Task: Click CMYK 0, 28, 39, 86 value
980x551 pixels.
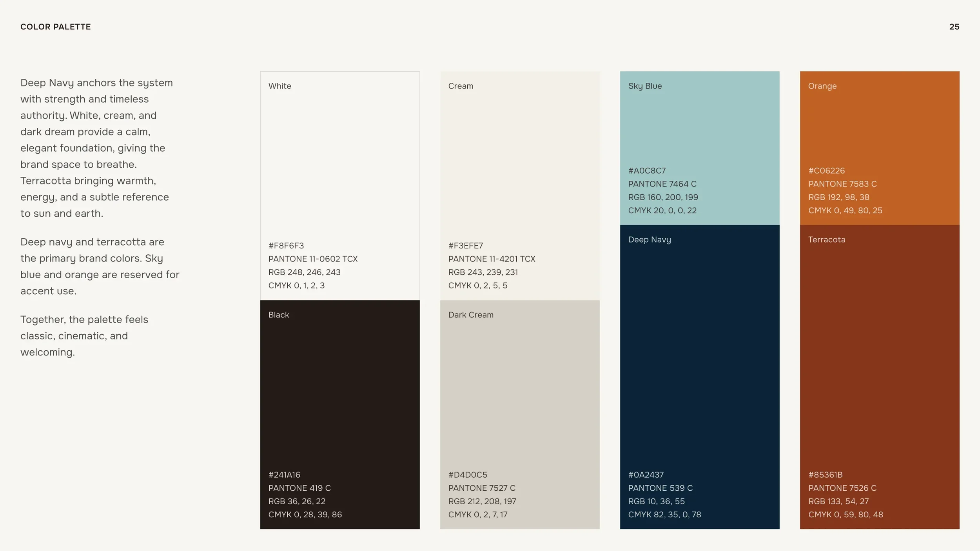Action: pos(305,515)
